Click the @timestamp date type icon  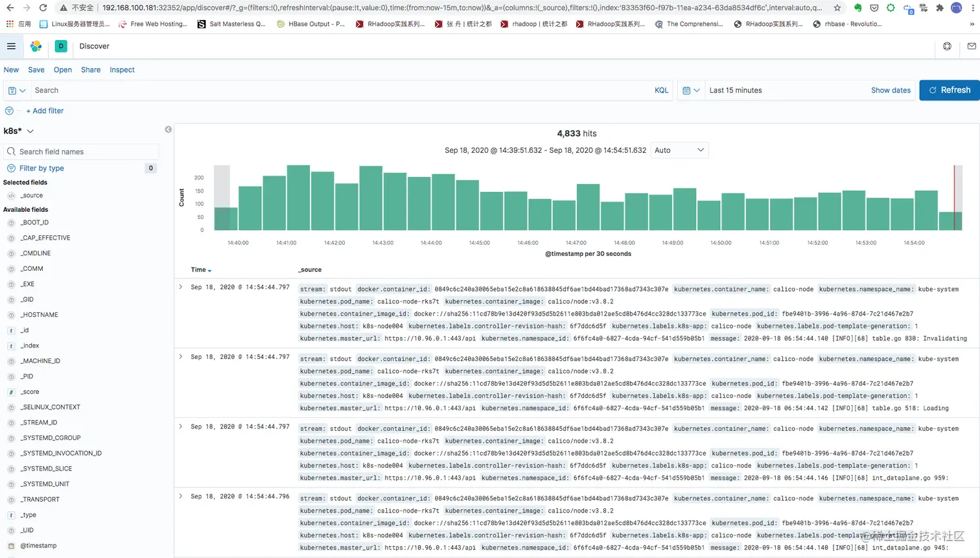pos(11,546)
